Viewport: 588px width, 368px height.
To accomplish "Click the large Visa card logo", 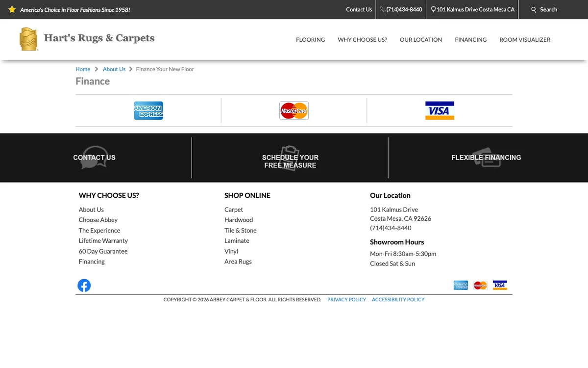I will click(x=440, y=110).
